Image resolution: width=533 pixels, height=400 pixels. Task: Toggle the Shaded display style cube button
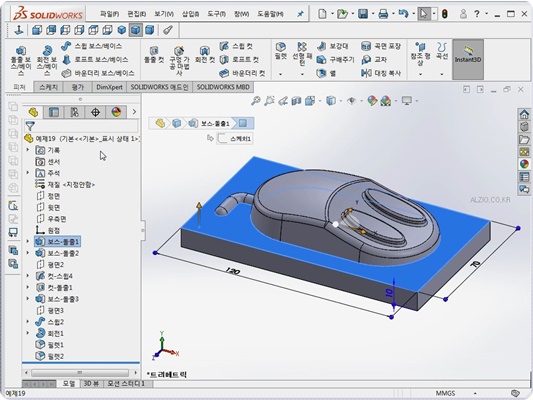click(x=150, y=30)
